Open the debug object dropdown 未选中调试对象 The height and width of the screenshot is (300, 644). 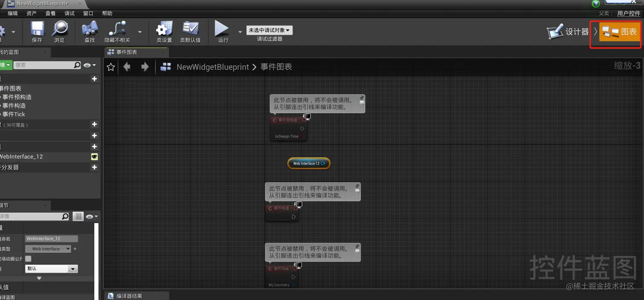[x=269, y=30]
